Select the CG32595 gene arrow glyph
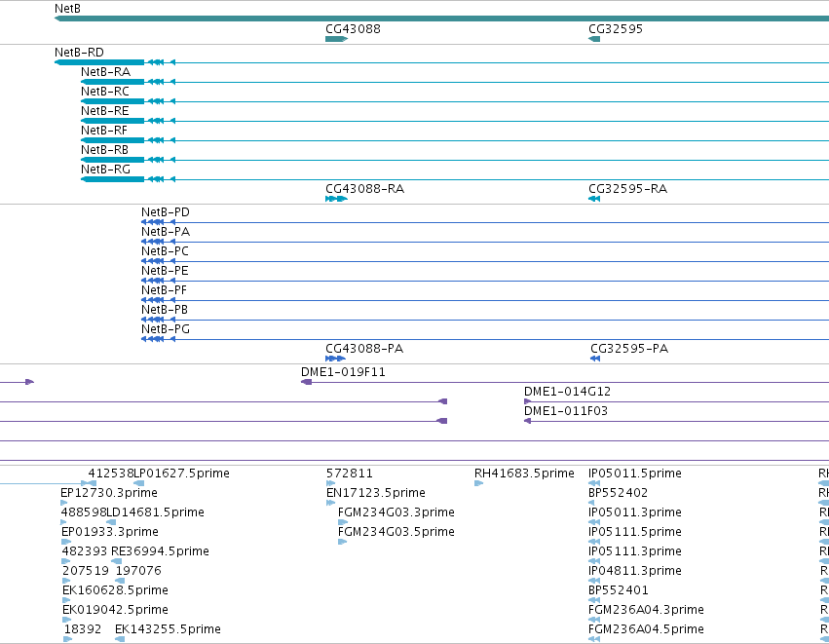The image size is (829, 644). point(594,39)
